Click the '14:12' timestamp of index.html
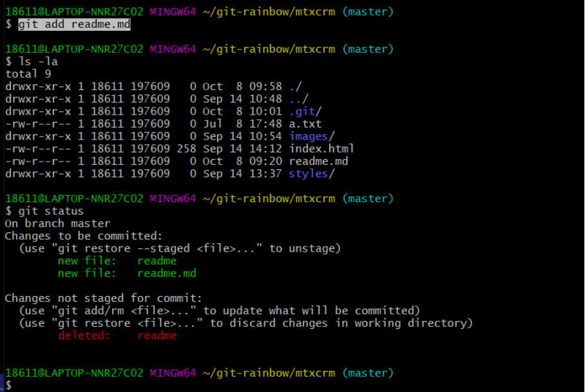 coord(265,149)
